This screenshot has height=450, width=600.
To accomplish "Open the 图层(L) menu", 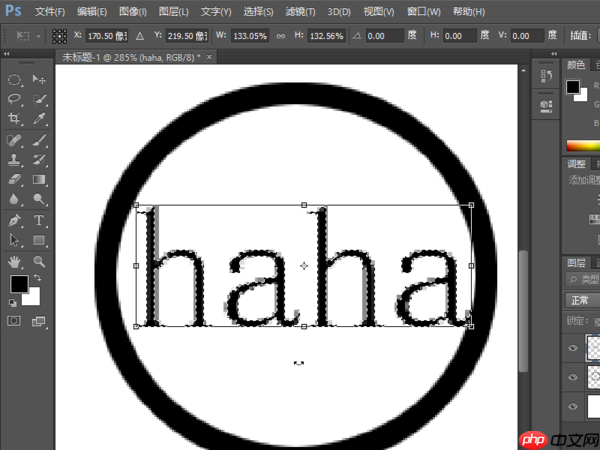I will point(174,11).
